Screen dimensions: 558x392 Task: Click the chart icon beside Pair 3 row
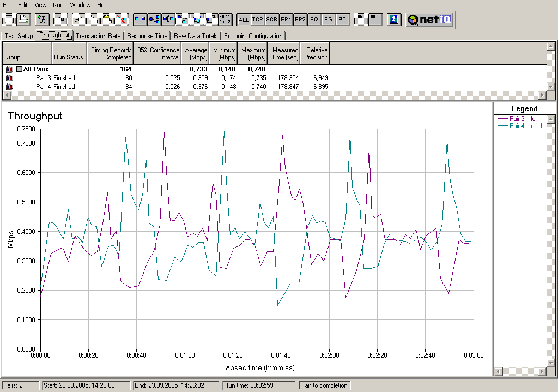click(9, 78)
